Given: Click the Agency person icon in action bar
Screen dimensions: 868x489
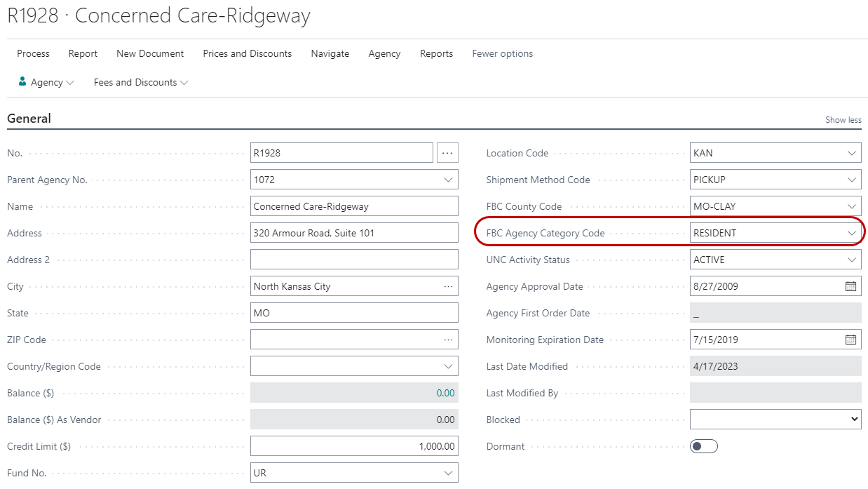Looking at the screenshot, I should [22, 82].
